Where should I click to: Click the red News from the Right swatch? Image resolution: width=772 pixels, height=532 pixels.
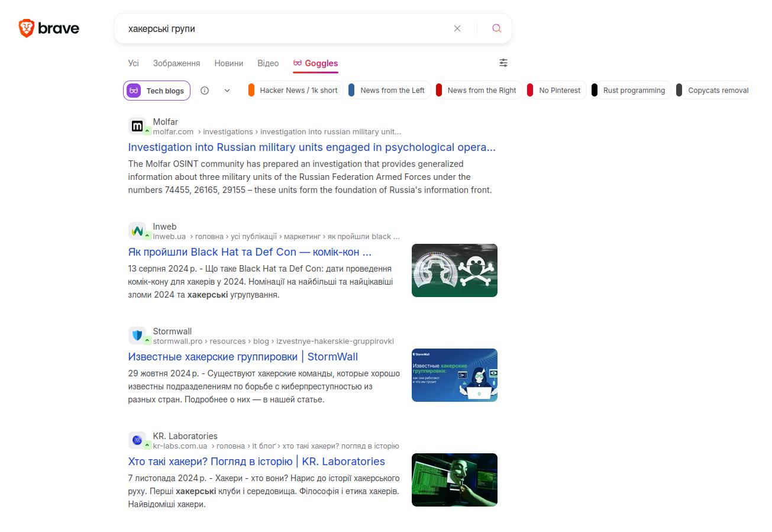pos(439,91)
